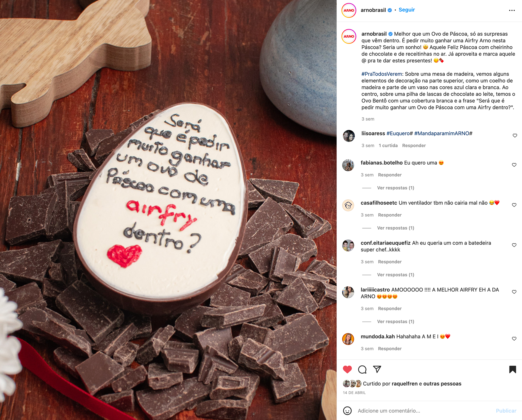Screen dimensions: 522x420
Task: Open lariiiiicastro profile picture
Action: point(348,292)
